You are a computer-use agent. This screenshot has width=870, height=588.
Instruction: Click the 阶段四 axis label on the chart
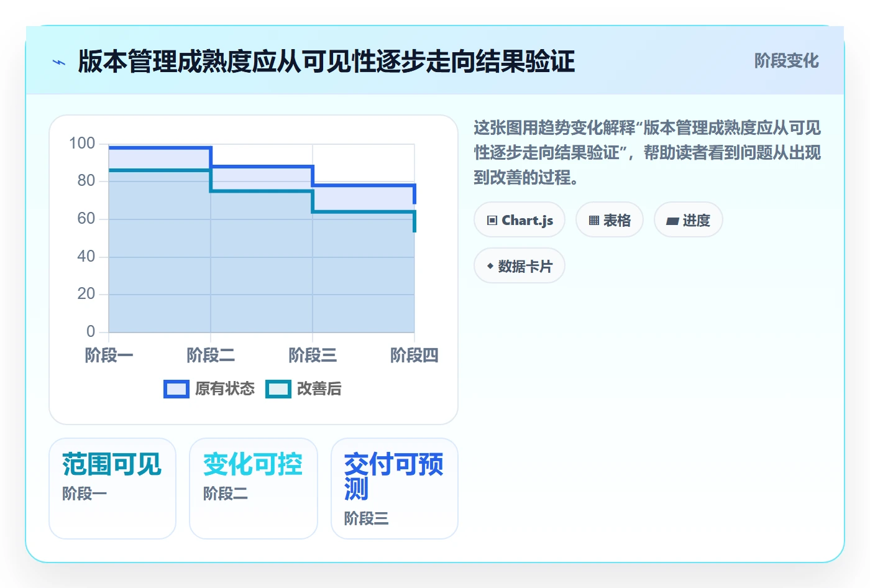[x=414, y=356]
